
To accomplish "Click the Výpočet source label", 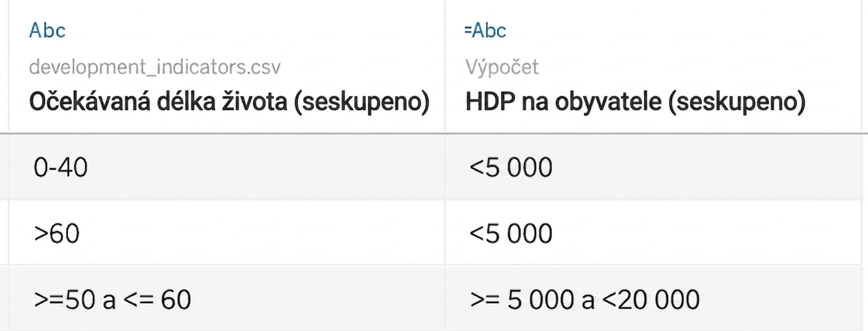I will coord(502,67).
